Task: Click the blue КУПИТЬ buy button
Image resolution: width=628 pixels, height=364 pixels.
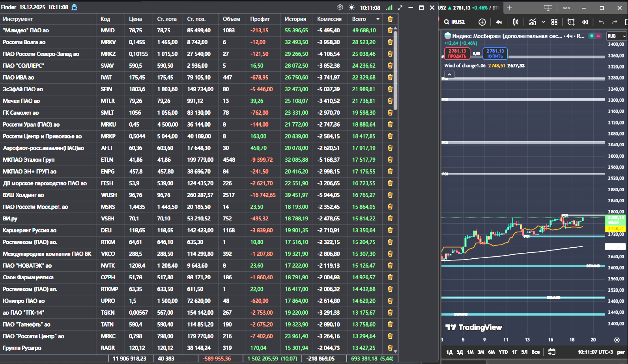Action: point(495,53)
